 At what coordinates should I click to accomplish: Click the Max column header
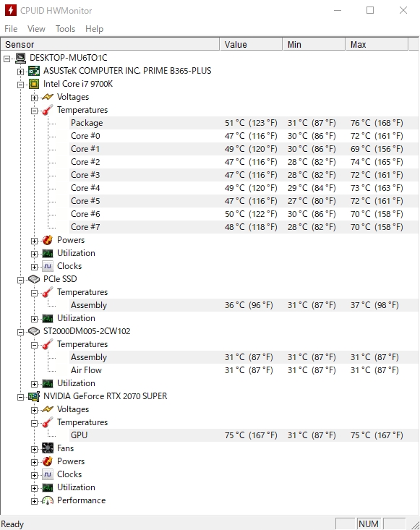(x=377, y=44)
